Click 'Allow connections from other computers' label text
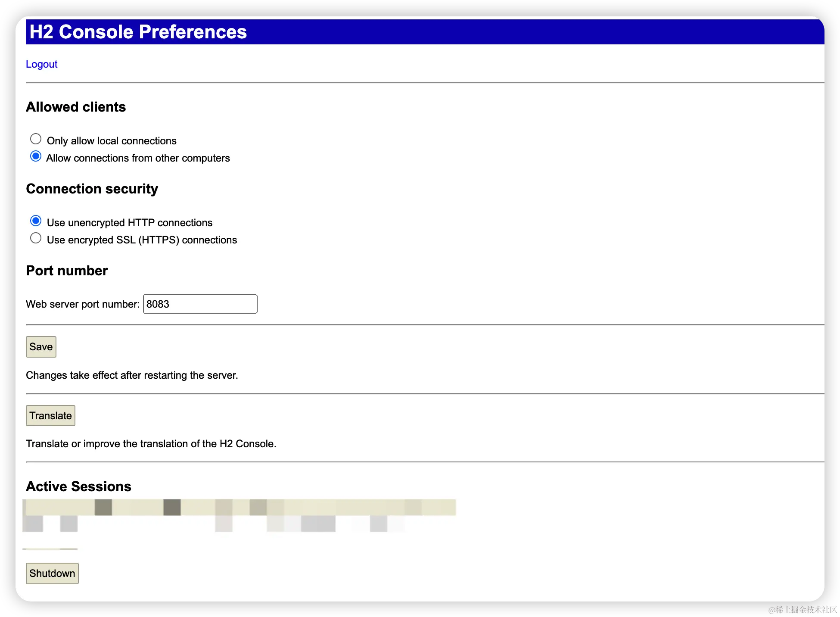 pyautogui.click(x=138, y=158)
